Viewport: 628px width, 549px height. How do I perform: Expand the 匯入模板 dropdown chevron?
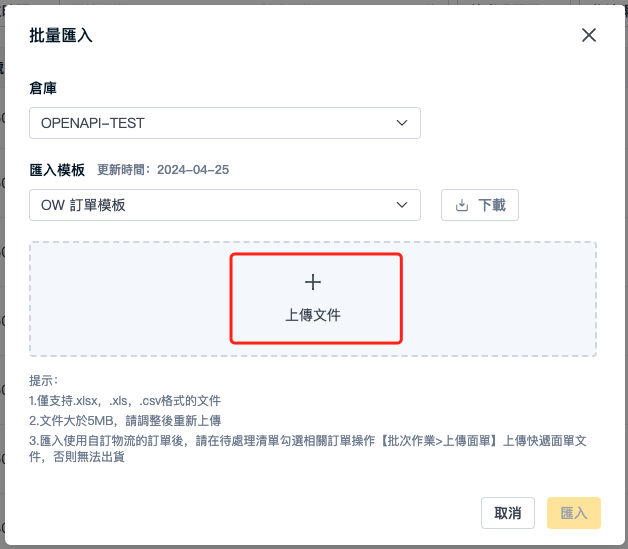pyautogui.click(x=402, y=205)
